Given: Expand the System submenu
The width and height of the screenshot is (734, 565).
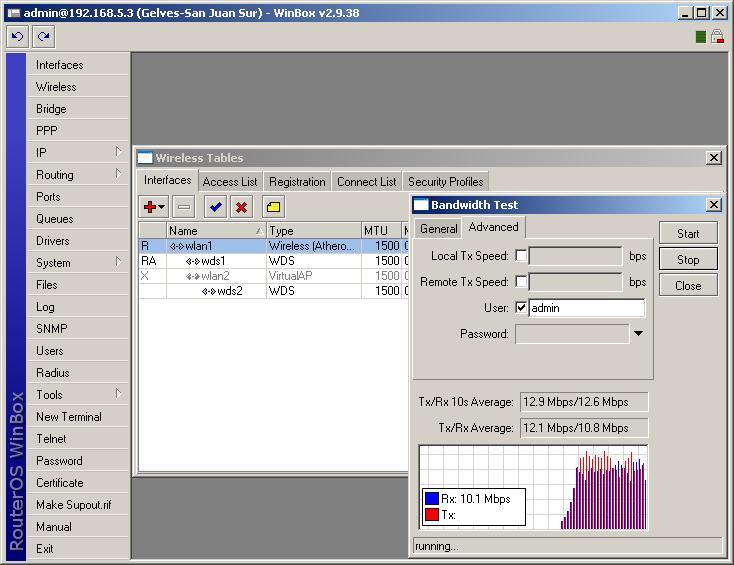Looking at the screenshot, I should click(x=118, y=262).
